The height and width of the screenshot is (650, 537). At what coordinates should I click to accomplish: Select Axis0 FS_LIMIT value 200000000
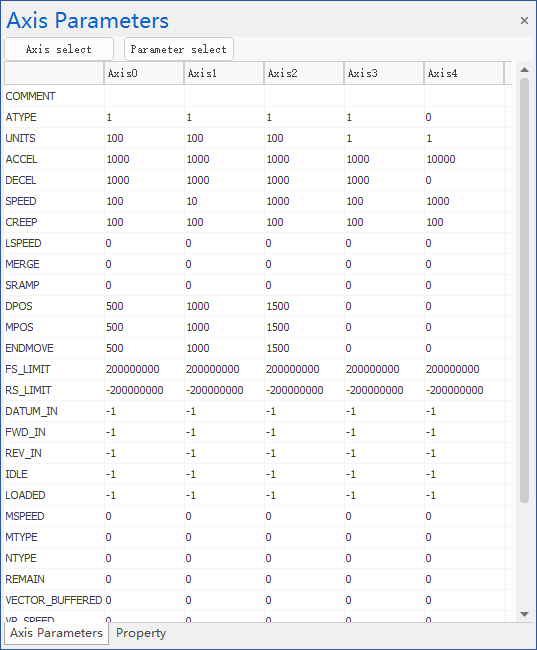133,369
